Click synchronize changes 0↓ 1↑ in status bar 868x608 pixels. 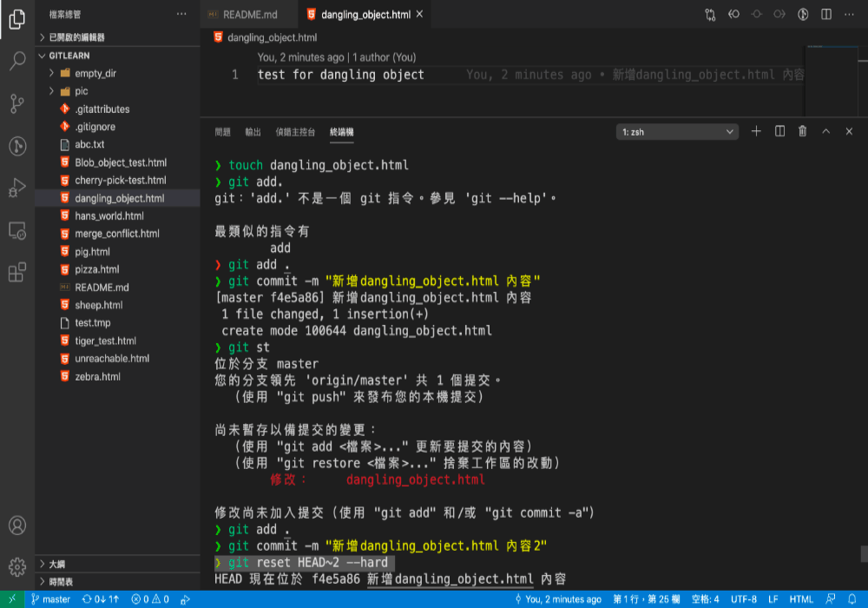tap(101, 599)
